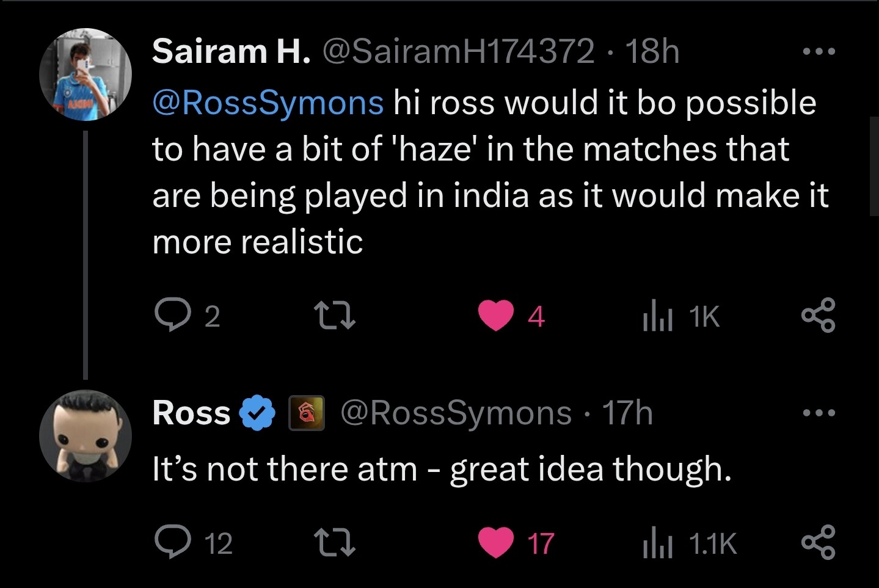Unlike Ross's reply with 17 likes
Screen dimensions: 879x588
point(495,543)
